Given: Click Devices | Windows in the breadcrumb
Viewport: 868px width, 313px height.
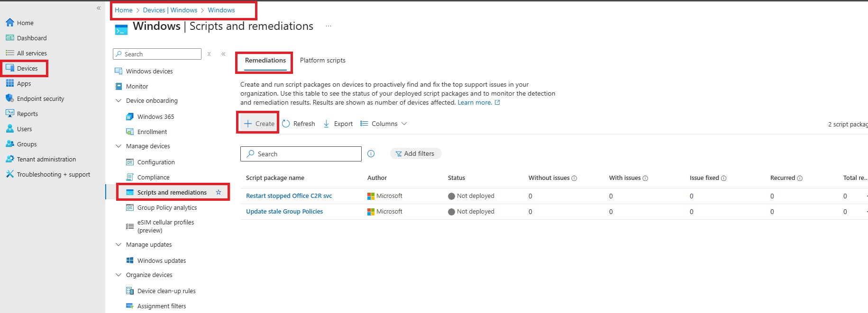Looking at the screenshot, I should [x=170, y=10].
